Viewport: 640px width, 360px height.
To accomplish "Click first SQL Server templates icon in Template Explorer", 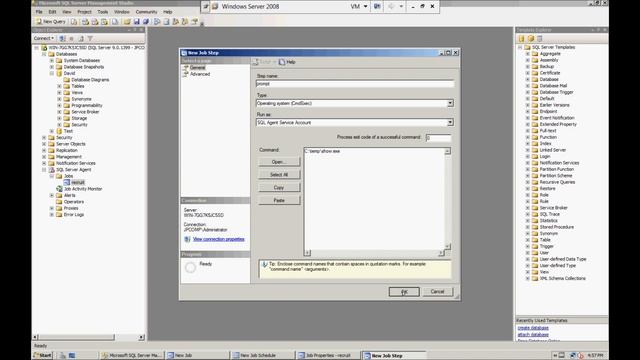I will pyautogui.click(x=521, y=38).
